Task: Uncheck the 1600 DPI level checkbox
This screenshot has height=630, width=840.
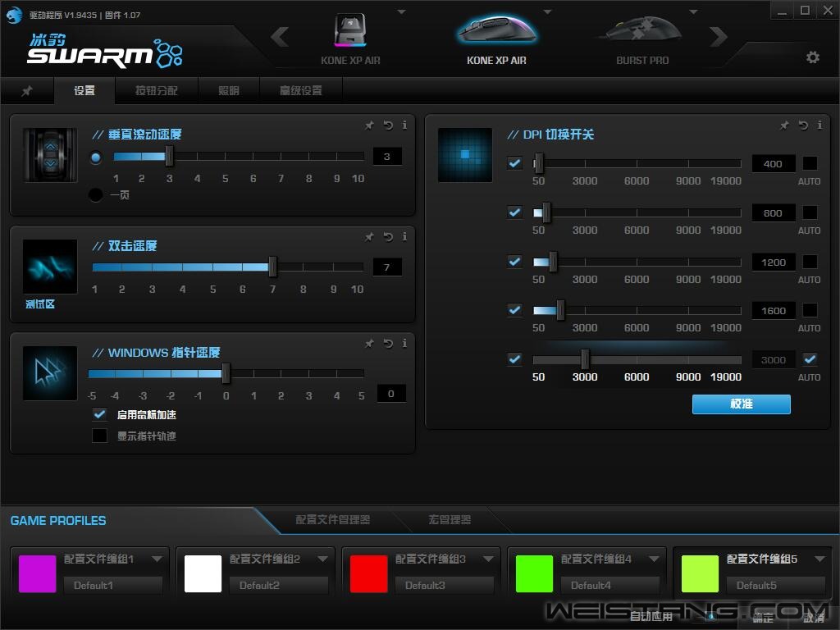Action: tap(515, 309)
